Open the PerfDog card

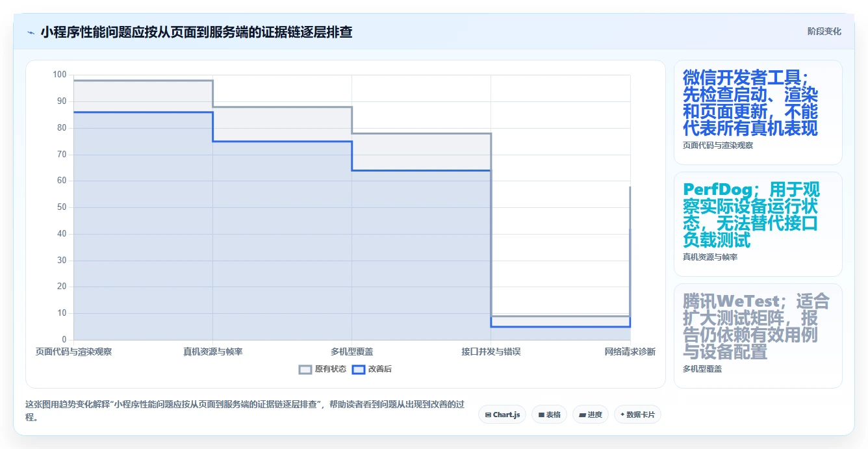point(758,224)
